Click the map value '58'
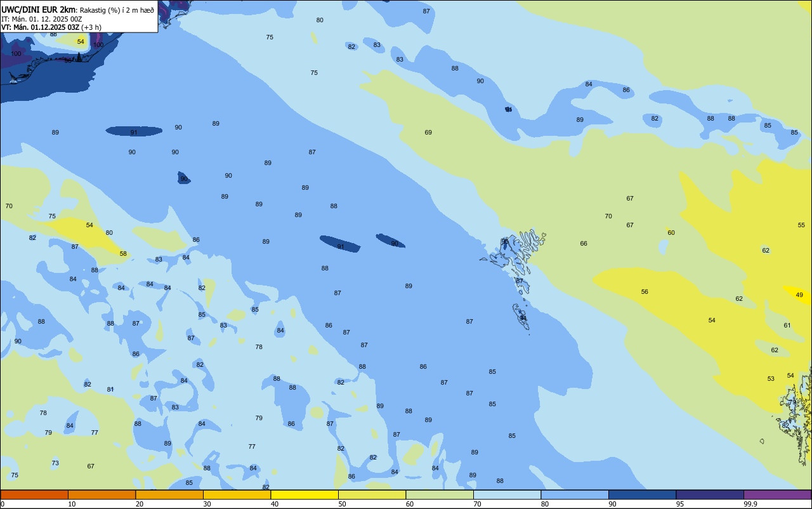The image size is (812, 509). 123,254
